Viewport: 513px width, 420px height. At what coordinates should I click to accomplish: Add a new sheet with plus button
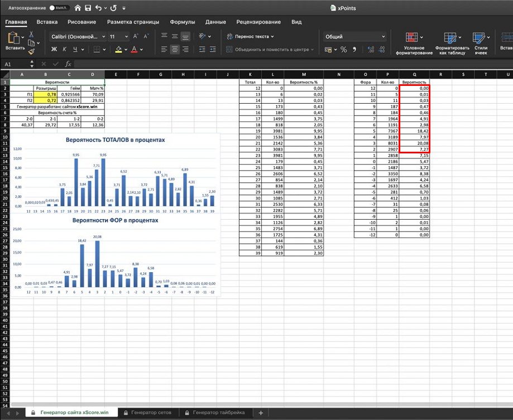click(x=261, y=413)
